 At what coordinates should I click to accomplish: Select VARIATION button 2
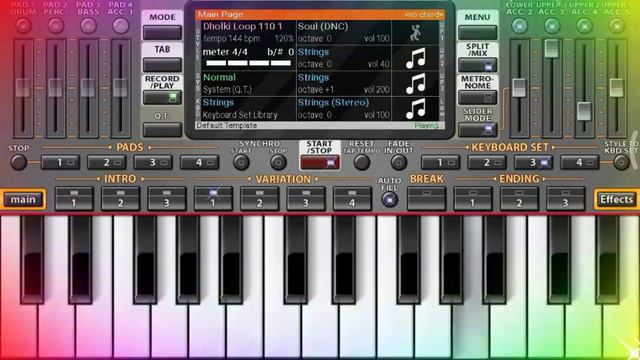click(x=260, y=198)
